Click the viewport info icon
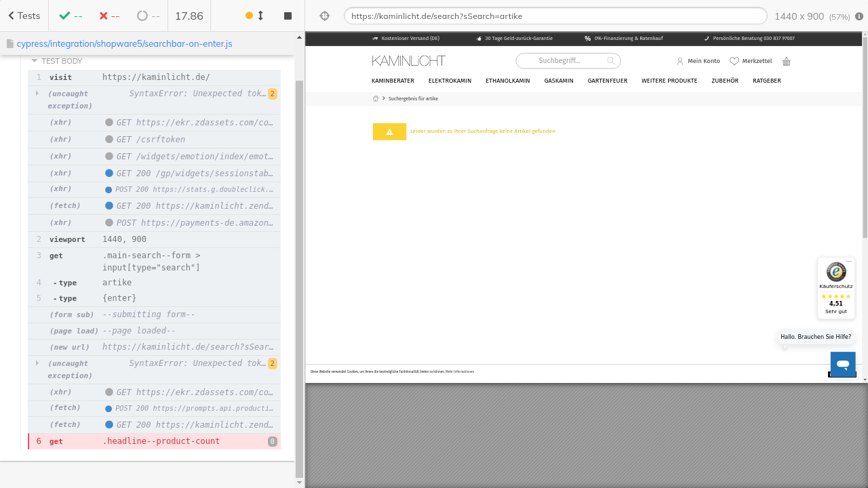This screenshot has height=488, width=868. point(859,16)
